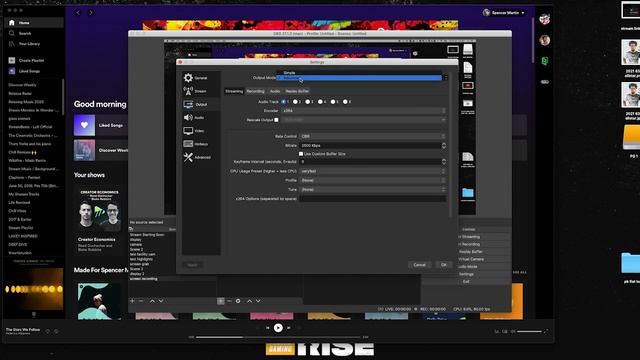Screen dimensions: 640x360
Task: Click Liked Songs heart icon in sidebar
Action: click(x=12, y=71)
